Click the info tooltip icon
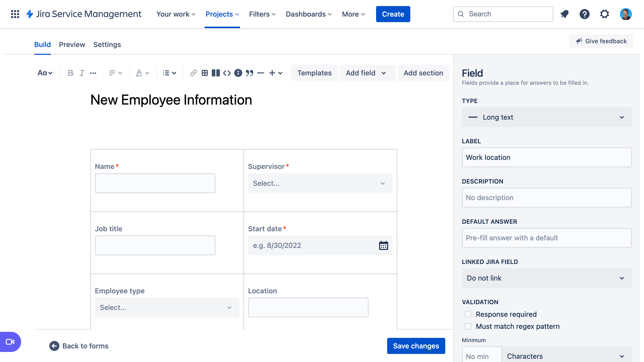Viewport: 644px width, 362px height. (238, 72)
